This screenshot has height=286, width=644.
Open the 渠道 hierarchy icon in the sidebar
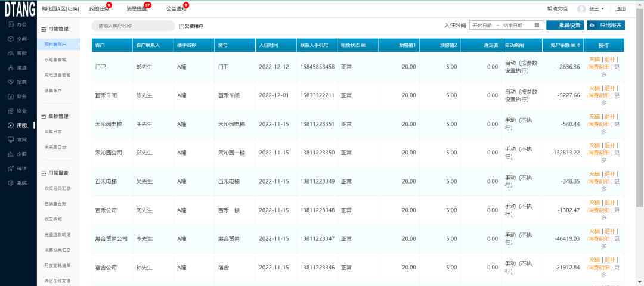(11, 68)
